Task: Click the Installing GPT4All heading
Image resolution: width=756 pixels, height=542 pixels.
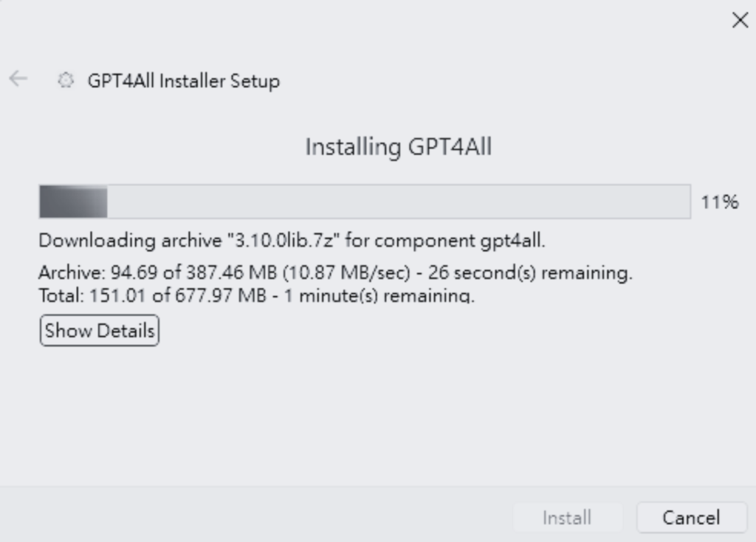Action: coord(399,147)
